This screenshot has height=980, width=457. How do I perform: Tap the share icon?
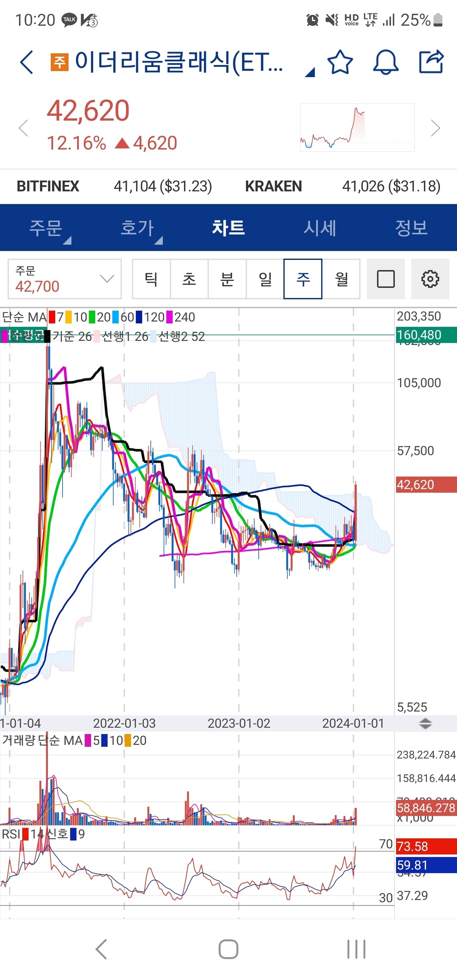pyautogui.click(x=431, y=62)
